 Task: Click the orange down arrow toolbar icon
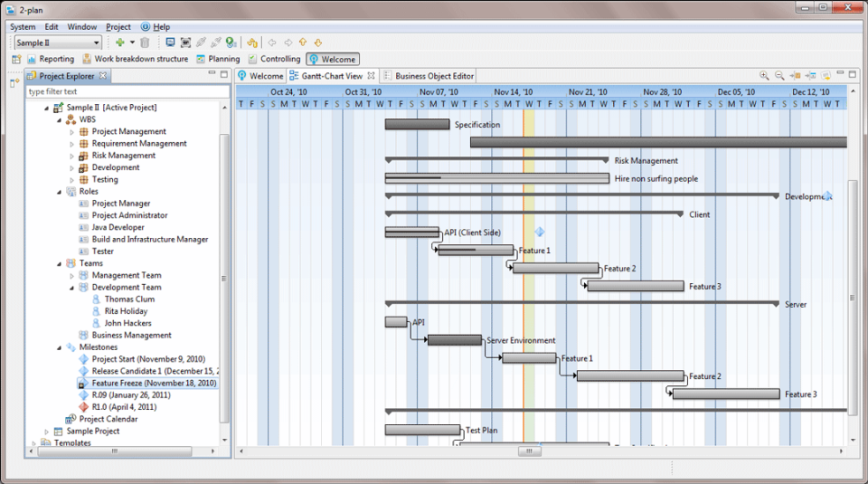pyautogui.click(x=317, y=43)
